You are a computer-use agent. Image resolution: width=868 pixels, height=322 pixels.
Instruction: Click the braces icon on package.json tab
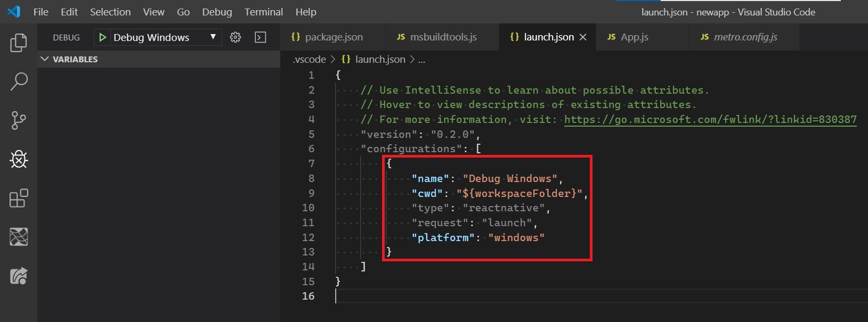coord(296,37)
